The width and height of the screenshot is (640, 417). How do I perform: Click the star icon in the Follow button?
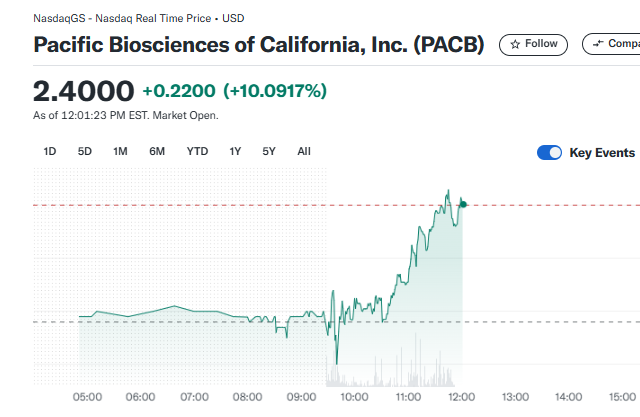(515, 44)
